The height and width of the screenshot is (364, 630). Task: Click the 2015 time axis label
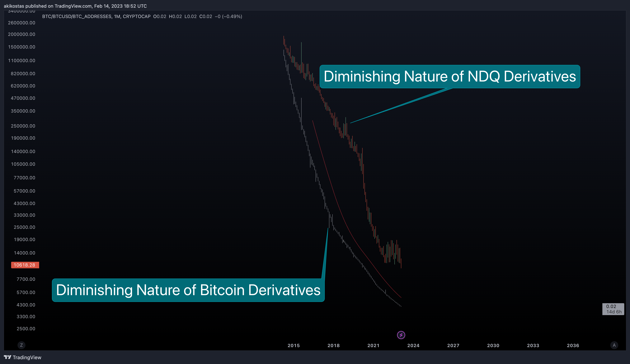point(294,346)
